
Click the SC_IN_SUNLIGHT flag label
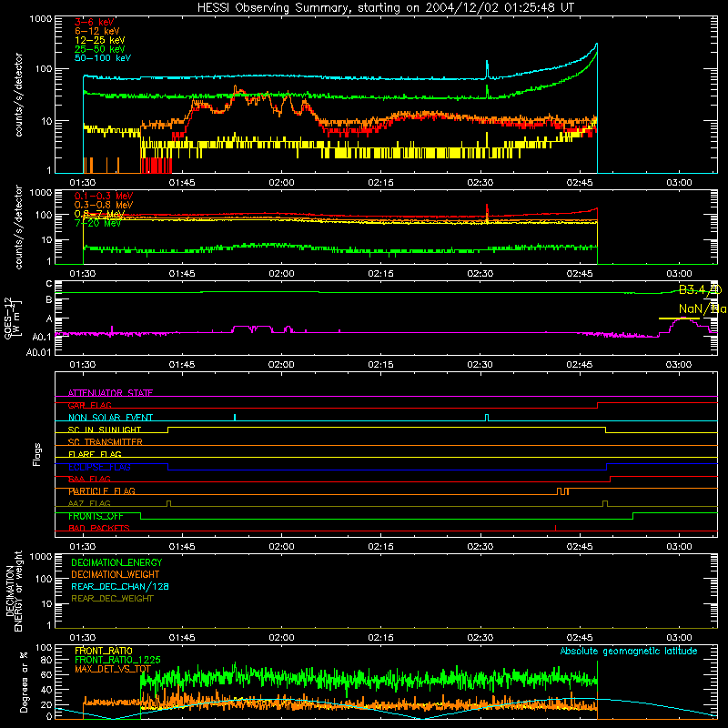[x=105, y=430]
